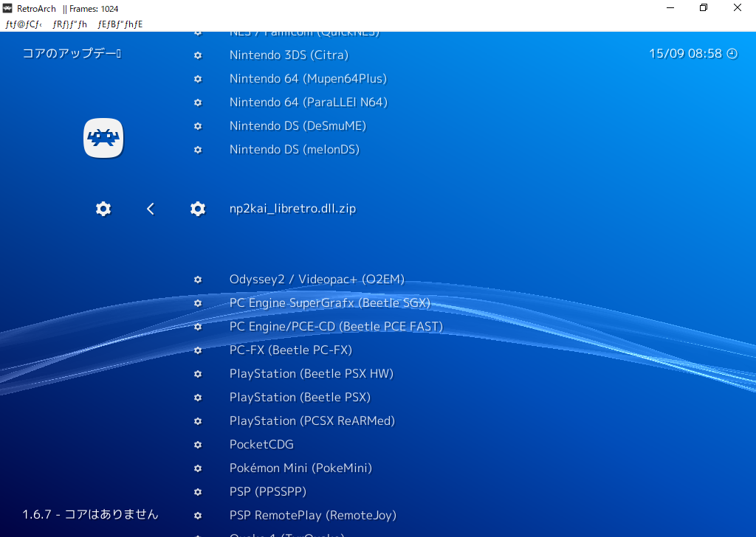The image size is (756, 537).
Task: Go back using the left chevron arrow
Action: (x=151, y=209)
